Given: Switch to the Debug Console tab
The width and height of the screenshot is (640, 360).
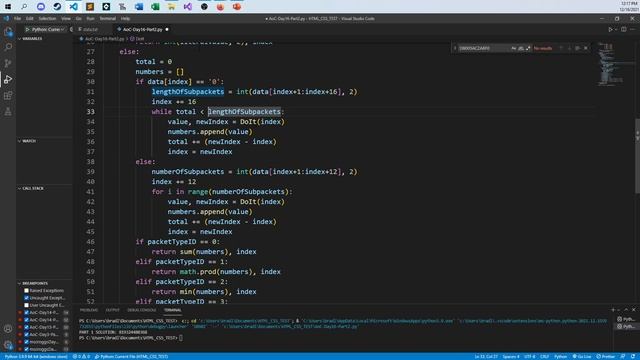Looking at the screenshot, I should click(x=142, y=310).
